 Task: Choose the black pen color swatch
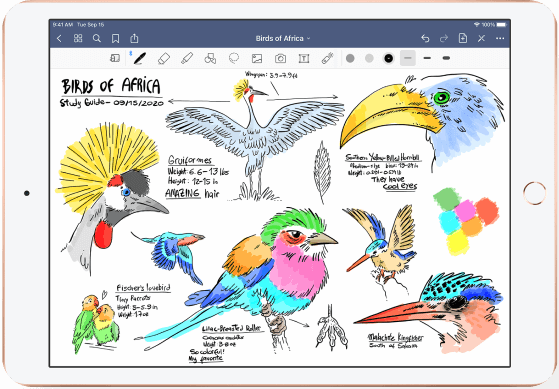(389, 58)
